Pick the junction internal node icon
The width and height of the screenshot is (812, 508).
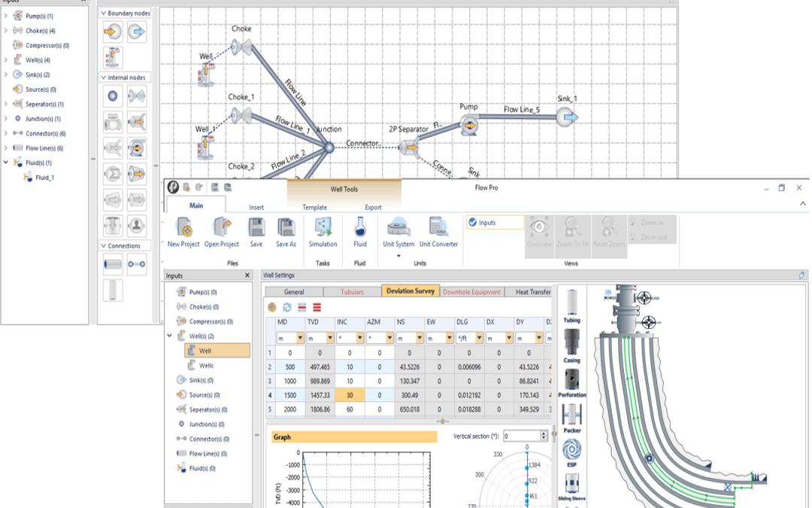[112, 96]
